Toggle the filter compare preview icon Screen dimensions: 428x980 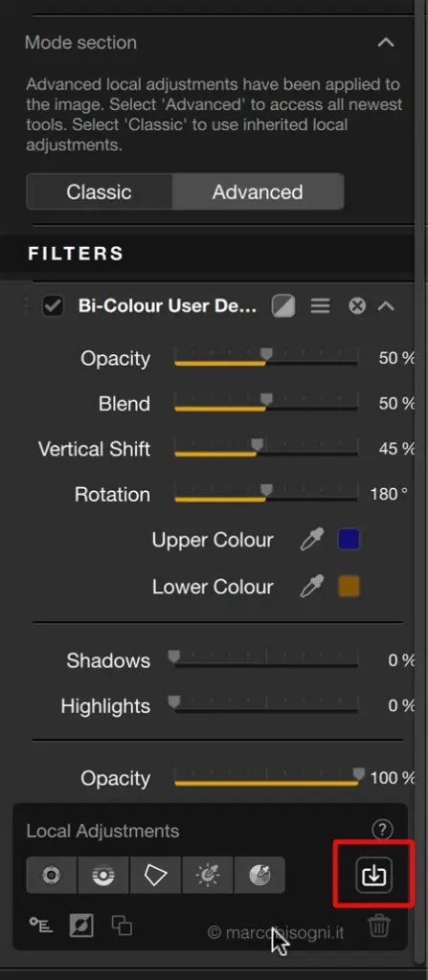[283, 306]
